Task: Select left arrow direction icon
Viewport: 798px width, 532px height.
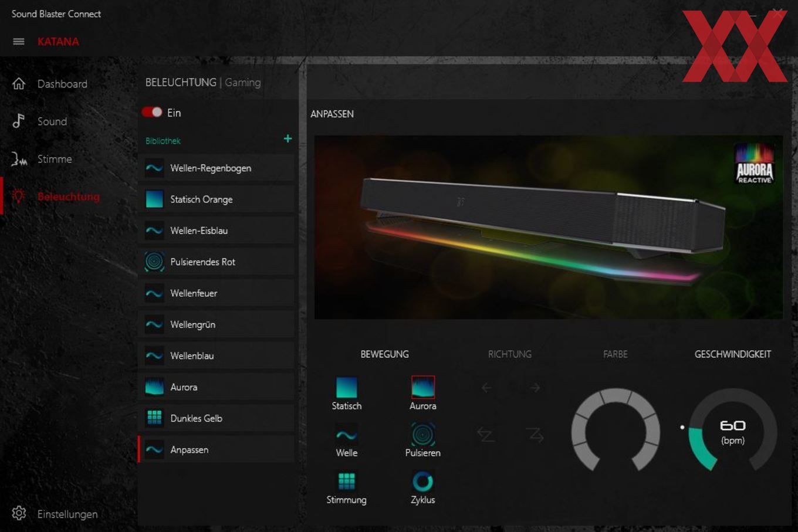Action: [486, 388]
